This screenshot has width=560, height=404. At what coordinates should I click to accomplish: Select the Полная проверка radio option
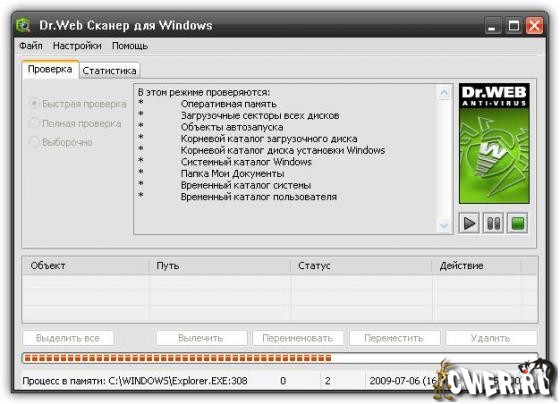click(x=34, y=123)
